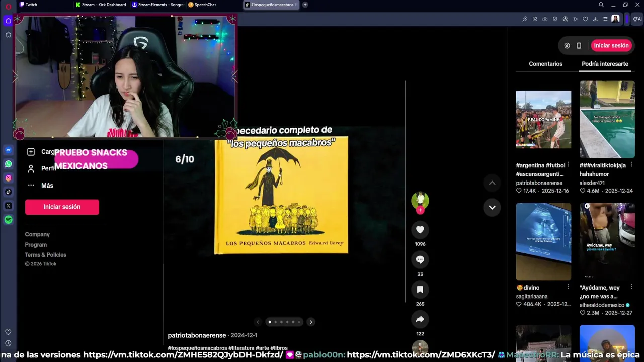
Task: Open X (Twitter) from the Opera sidebar
Action: point(8,206)
